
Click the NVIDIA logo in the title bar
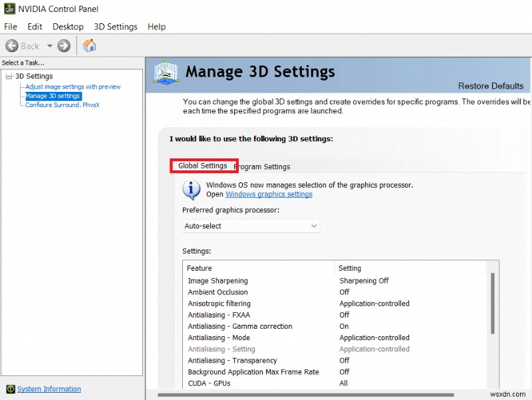[9, 9]
